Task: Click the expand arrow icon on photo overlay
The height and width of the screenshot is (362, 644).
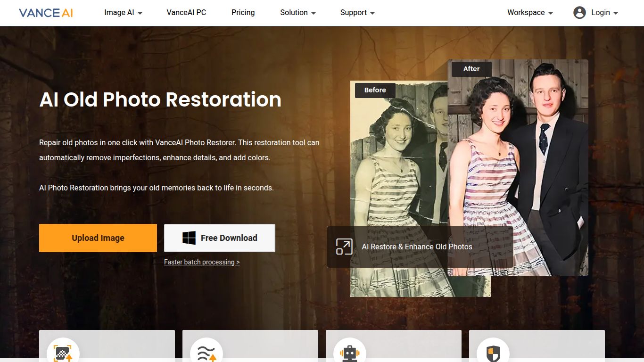Action: tap(345, 246)
